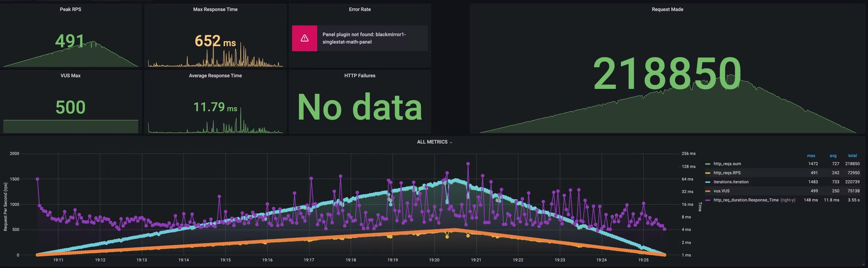Toggle iterations.iteration series in the legend
Viewport: 868px width, 268px height.
(x=731, y=182)
